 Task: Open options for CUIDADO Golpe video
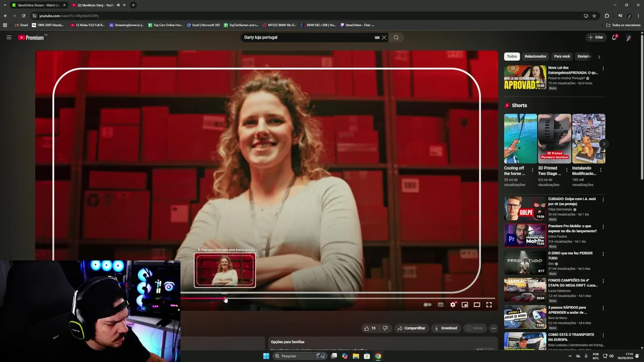[x=603, y=200]
